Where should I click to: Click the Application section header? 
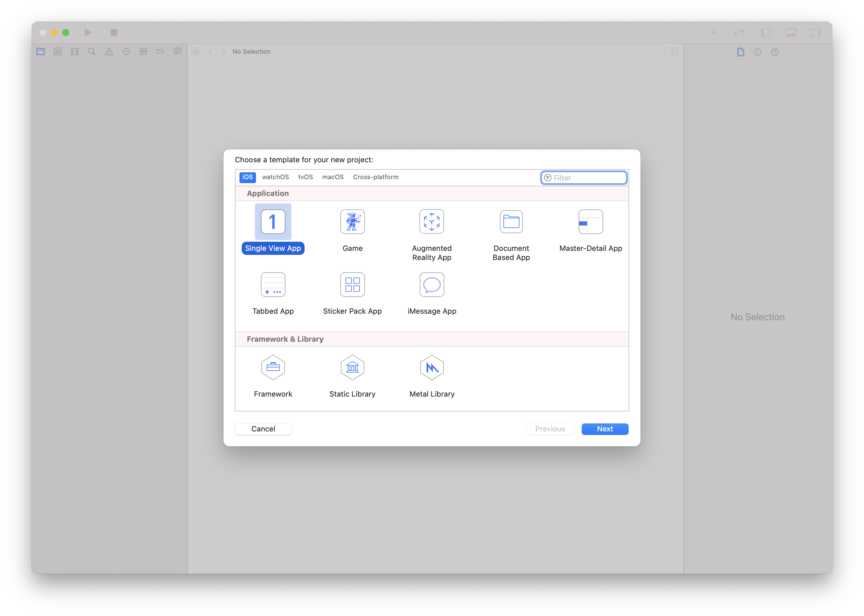pos(432,193)
